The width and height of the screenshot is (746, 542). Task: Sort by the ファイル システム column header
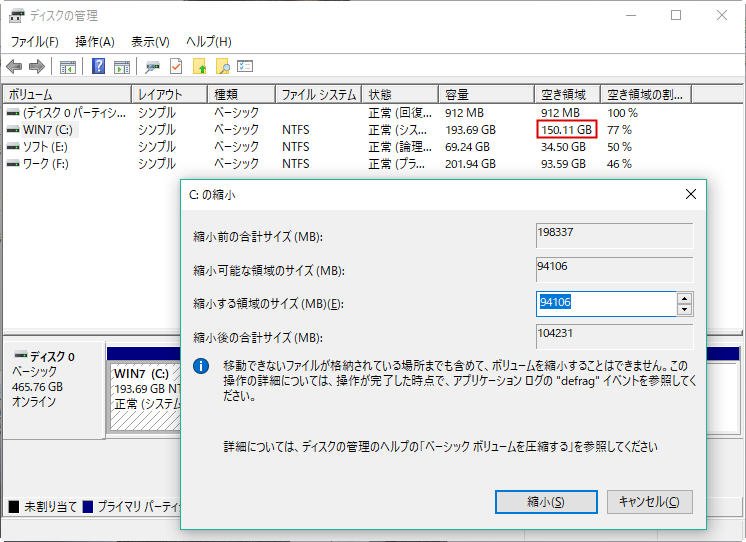(319, 94)
